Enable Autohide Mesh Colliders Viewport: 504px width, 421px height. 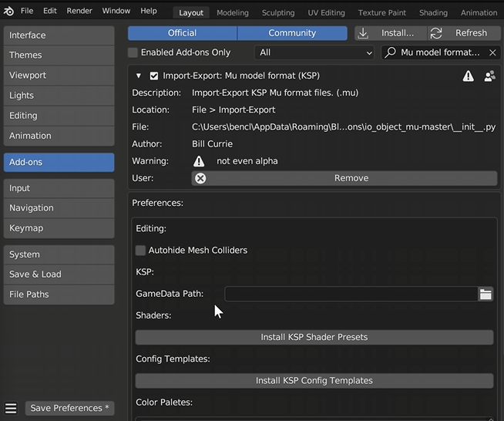(x=141, y=251)
